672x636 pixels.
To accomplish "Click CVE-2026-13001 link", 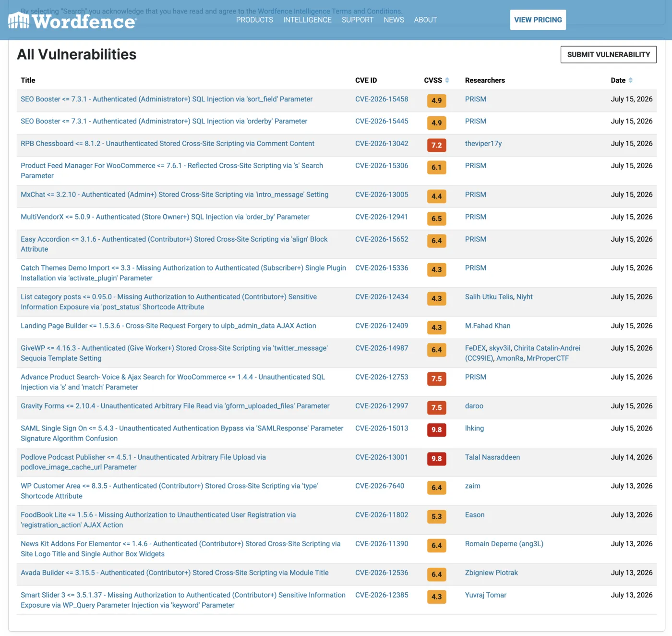I will click(x=382, y=457).
